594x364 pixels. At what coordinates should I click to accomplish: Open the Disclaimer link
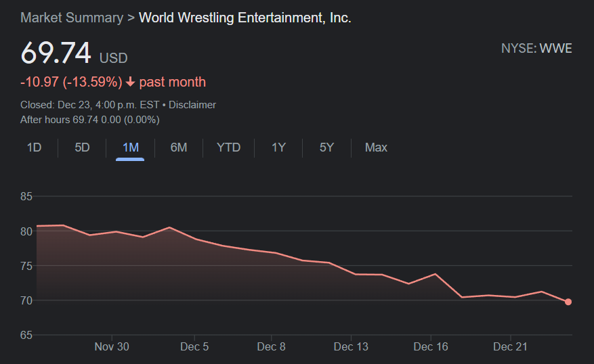[192, 105]
